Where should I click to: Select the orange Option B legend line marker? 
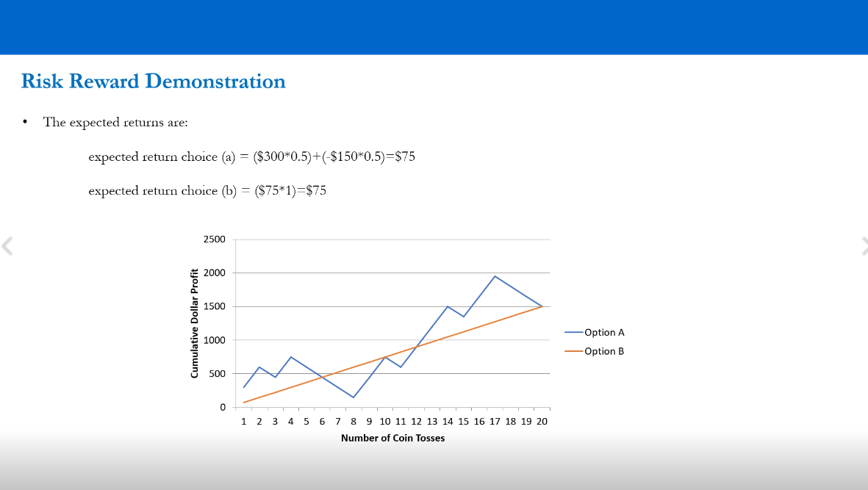(573, 351)
